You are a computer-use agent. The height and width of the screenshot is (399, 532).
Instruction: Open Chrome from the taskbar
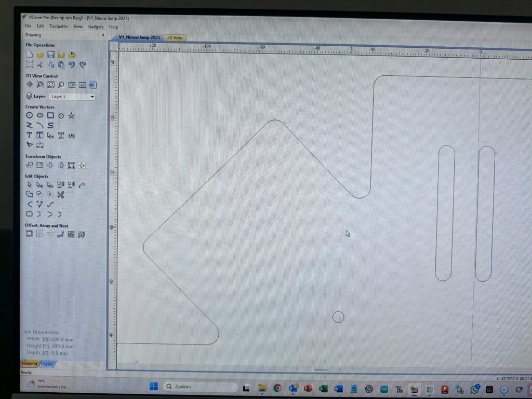[x=277, y=388]
